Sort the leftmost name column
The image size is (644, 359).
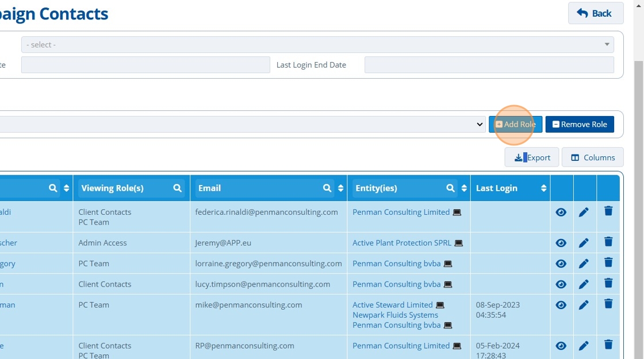[66, 188]
